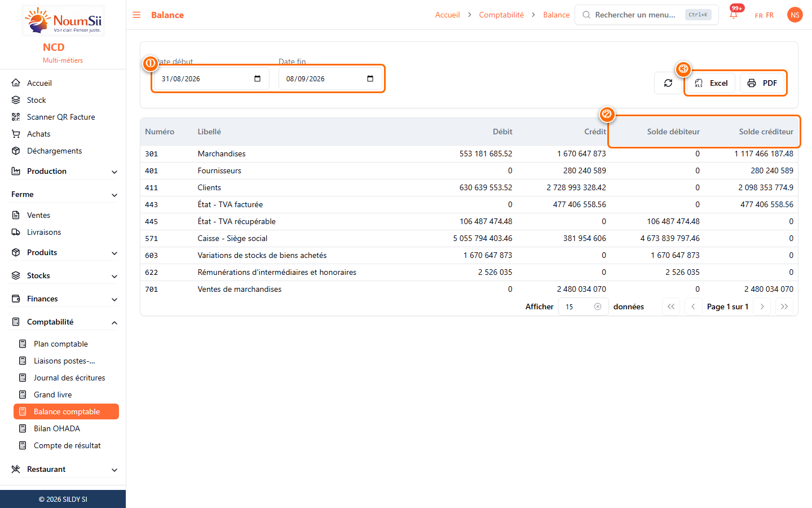This screenshot has height=508, width=812.
Task: Go to previous page pagination icon
Action: point(693,306)
